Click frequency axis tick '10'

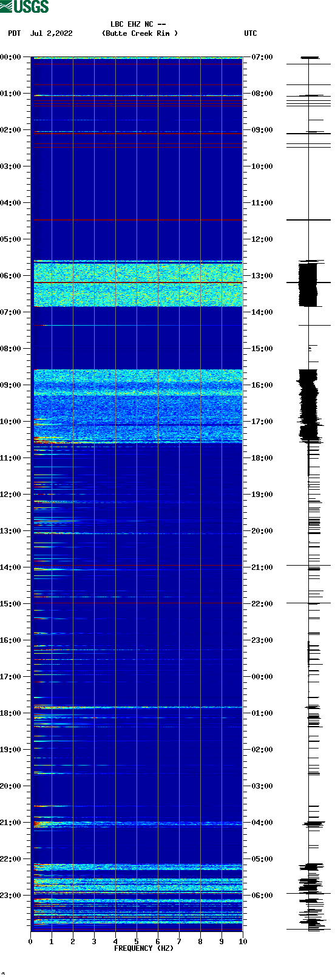(243, 942)
